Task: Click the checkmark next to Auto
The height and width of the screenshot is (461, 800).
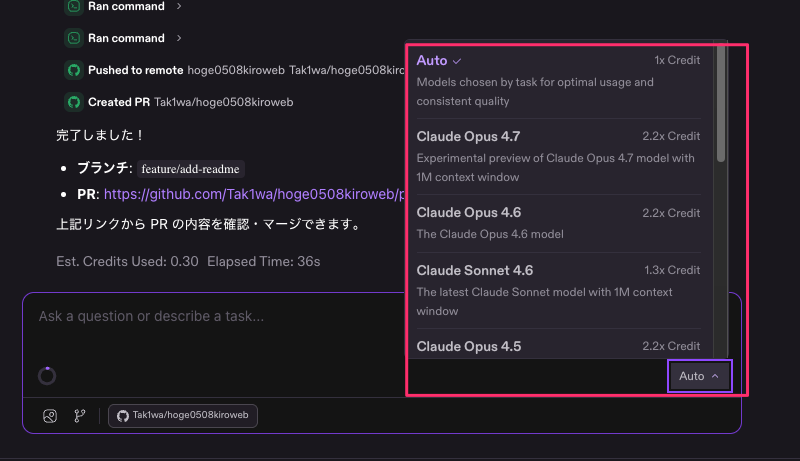Action: point(457,61)
